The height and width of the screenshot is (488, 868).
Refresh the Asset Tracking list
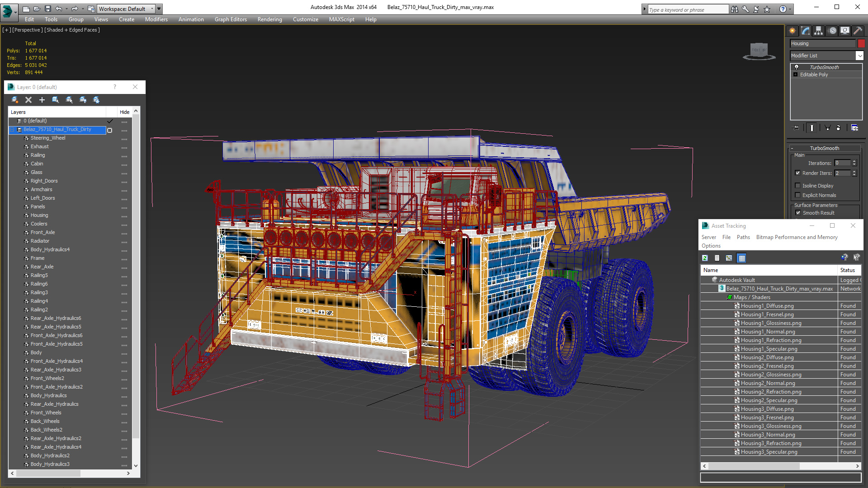tap(705, 258)
